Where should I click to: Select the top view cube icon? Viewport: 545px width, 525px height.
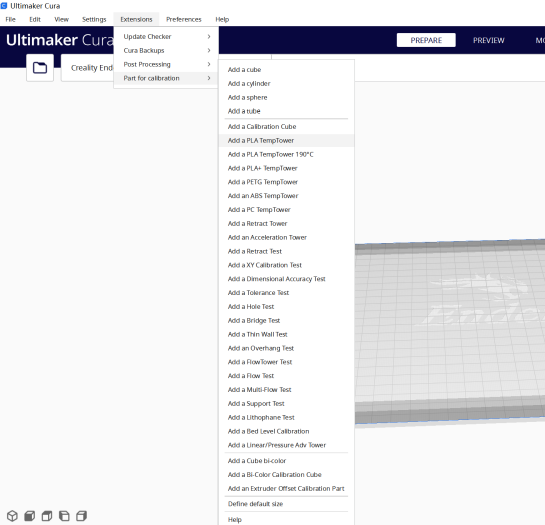47,516
